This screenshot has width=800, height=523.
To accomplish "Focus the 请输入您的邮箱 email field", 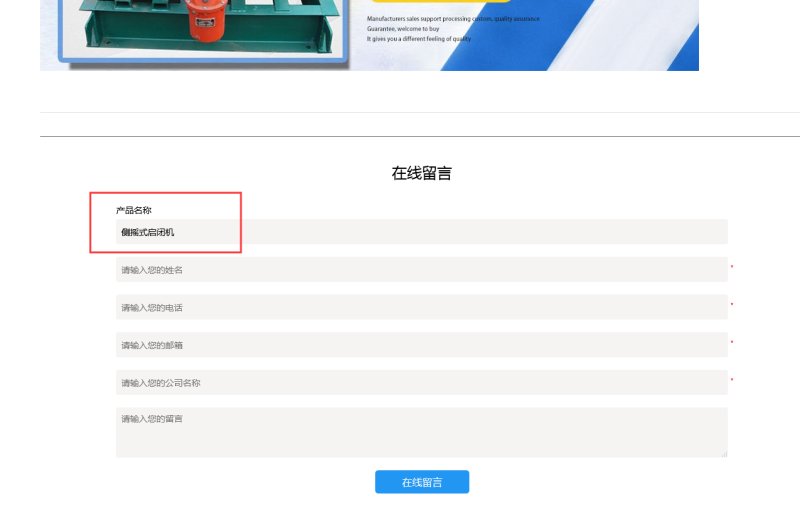I will [x=421, y=345].
